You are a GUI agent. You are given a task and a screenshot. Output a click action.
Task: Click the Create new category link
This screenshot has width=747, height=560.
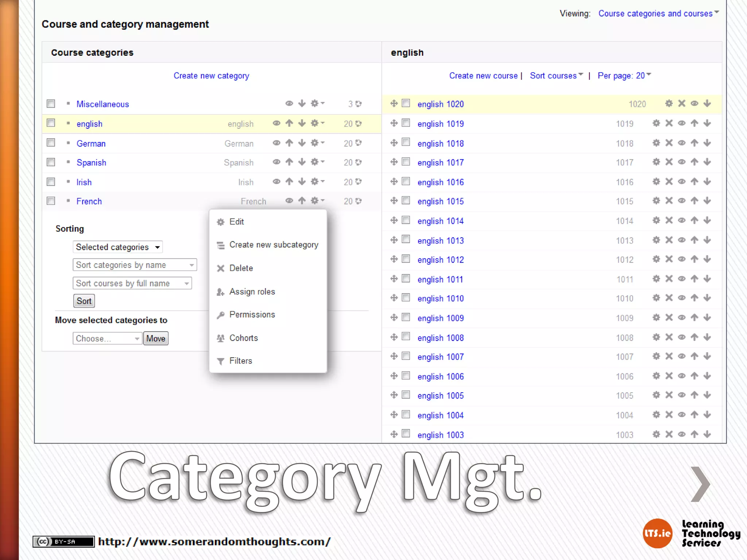[x=211, y=76]
